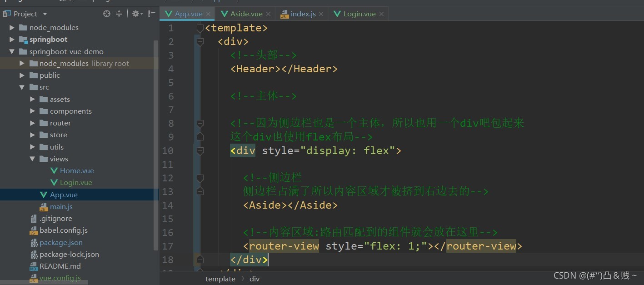The width and height of the screenshot is (644, 285).
Task: Click the Project tree vertical scrollbar
Action: [156, 145]
